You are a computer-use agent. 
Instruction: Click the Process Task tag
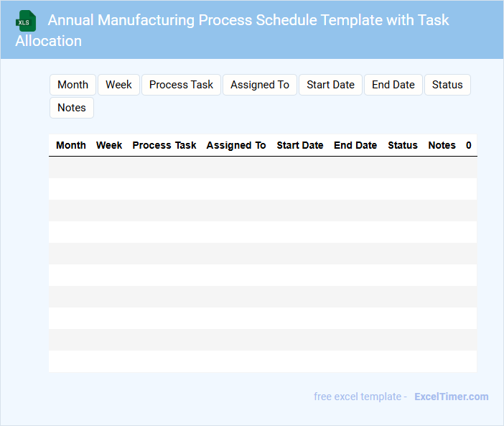[181, 85]
